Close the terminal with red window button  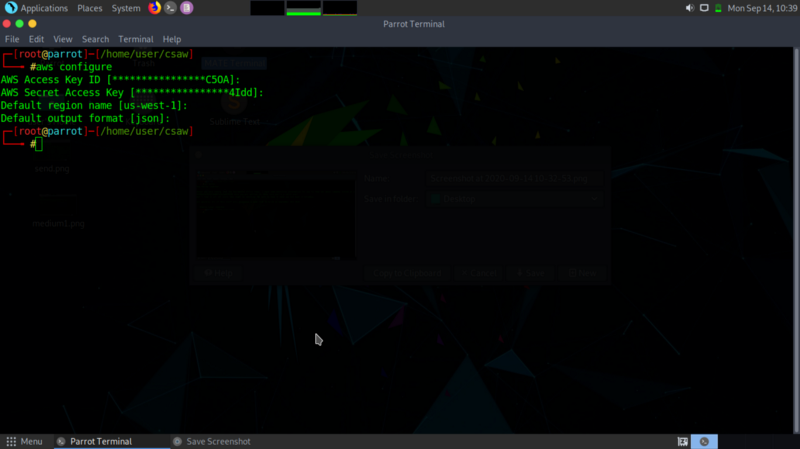(x=7, y=23)
